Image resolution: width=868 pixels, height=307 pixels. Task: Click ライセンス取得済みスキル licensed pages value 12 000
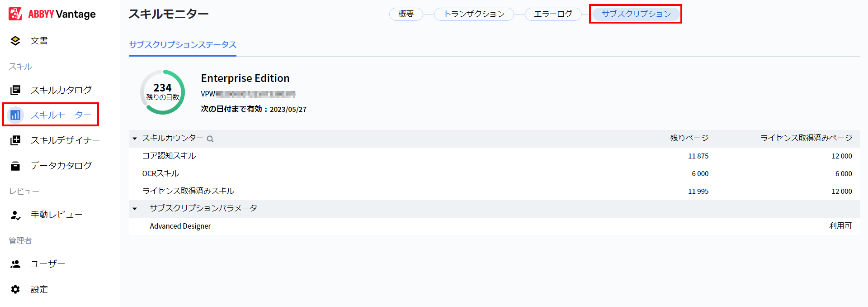point(842,192)
